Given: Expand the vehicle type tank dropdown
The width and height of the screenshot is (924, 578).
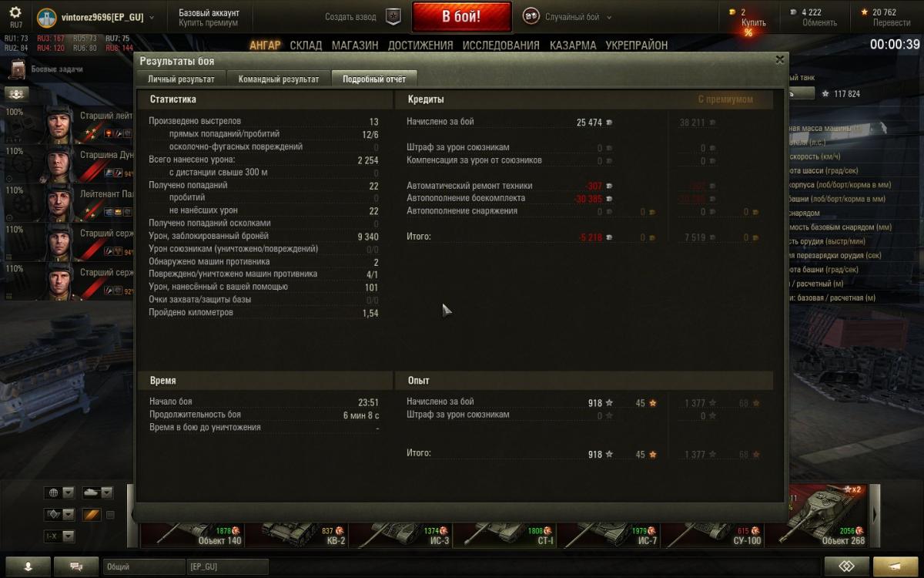Looking at the screenshot, I should click(97, 492).
